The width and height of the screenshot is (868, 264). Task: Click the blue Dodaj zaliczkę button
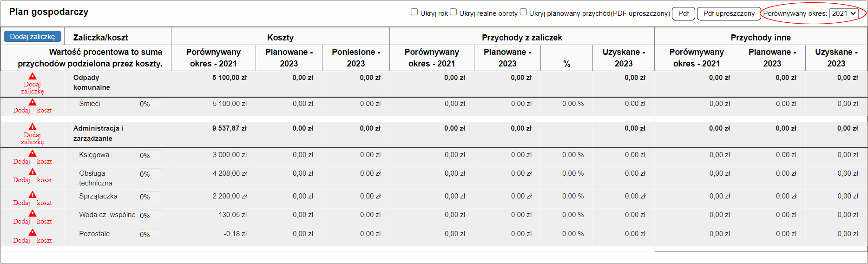pyautogui.click(x=33, y=36)
